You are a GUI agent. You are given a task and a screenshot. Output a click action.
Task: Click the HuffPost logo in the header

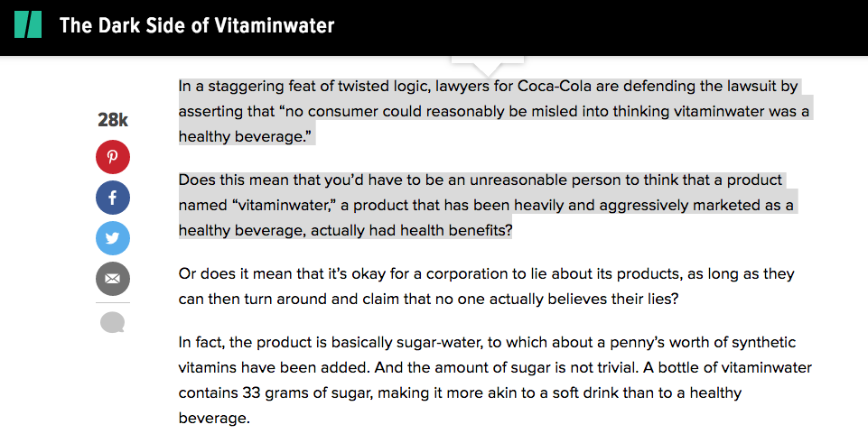28,25
